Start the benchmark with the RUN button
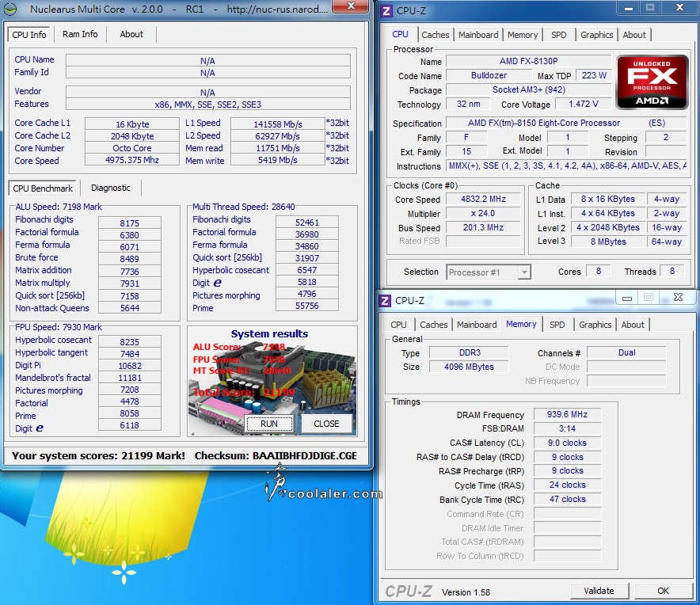This screenshot has width=700, height=605. coord(269,424)
